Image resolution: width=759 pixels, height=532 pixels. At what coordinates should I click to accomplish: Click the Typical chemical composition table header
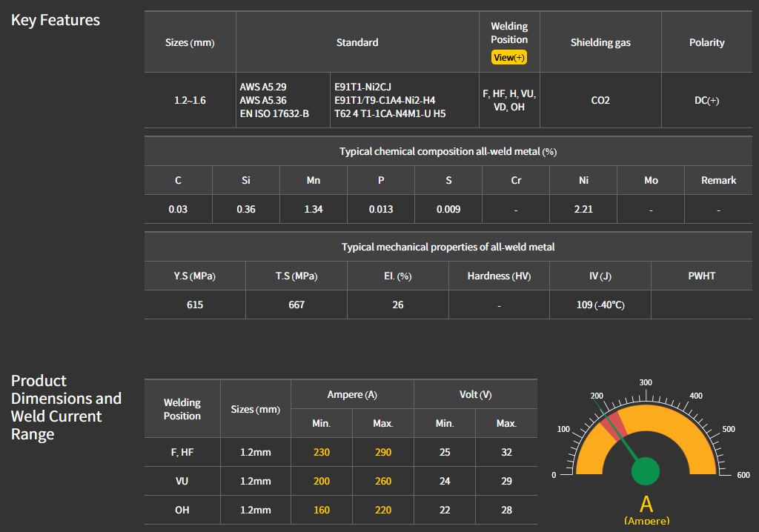click(x=448, y=151)
